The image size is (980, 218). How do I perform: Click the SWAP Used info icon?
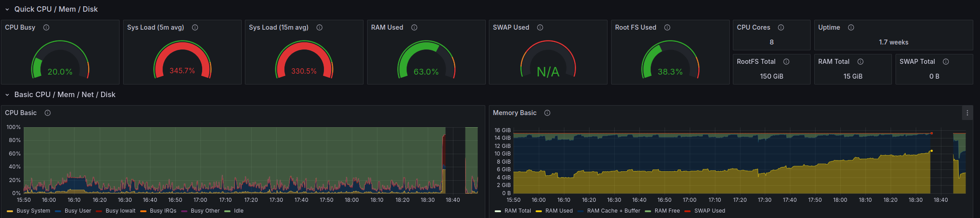540,27
